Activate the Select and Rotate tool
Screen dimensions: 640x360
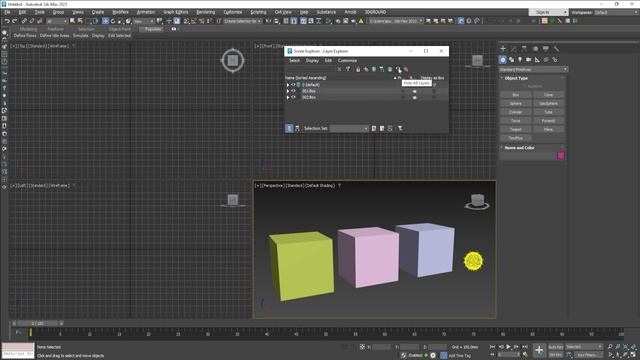point(113,21)
